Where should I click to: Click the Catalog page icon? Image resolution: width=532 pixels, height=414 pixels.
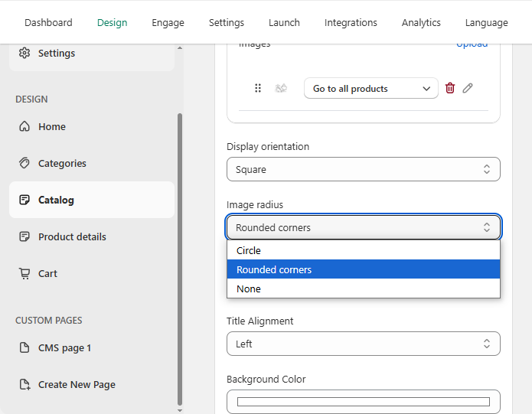[x=24, y=200]
